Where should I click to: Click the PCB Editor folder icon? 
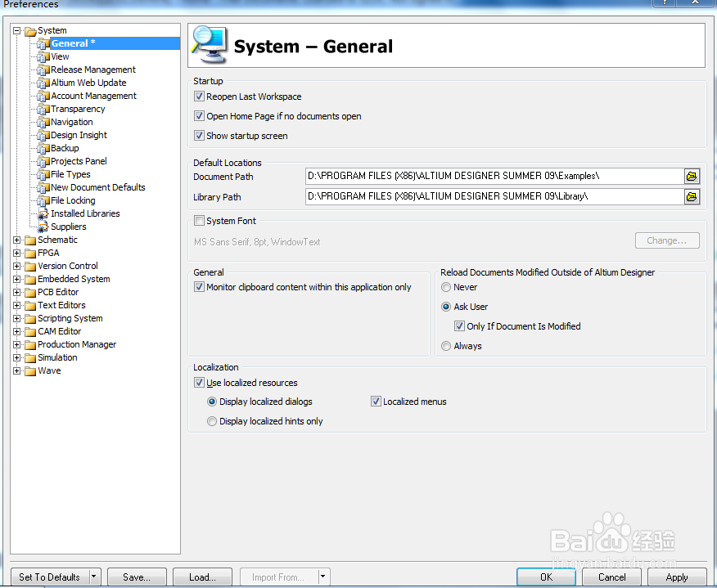30,293
